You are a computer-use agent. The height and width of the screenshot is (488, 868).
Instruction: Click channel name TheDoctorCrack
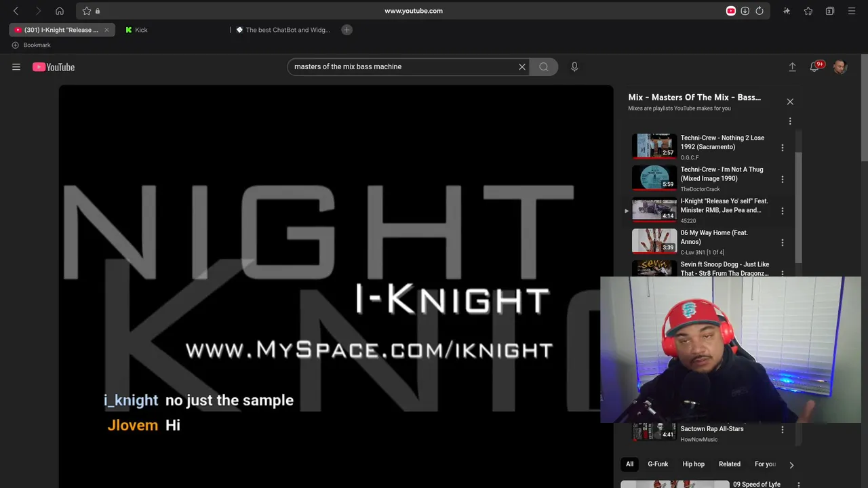(701, 189)
